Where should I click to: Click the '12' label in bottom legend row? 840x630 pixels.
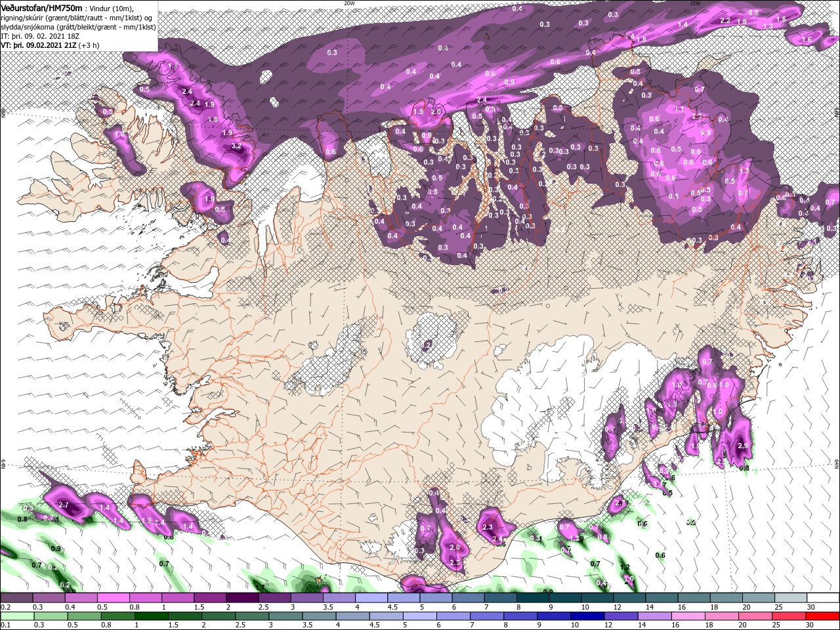pos(608,625)
